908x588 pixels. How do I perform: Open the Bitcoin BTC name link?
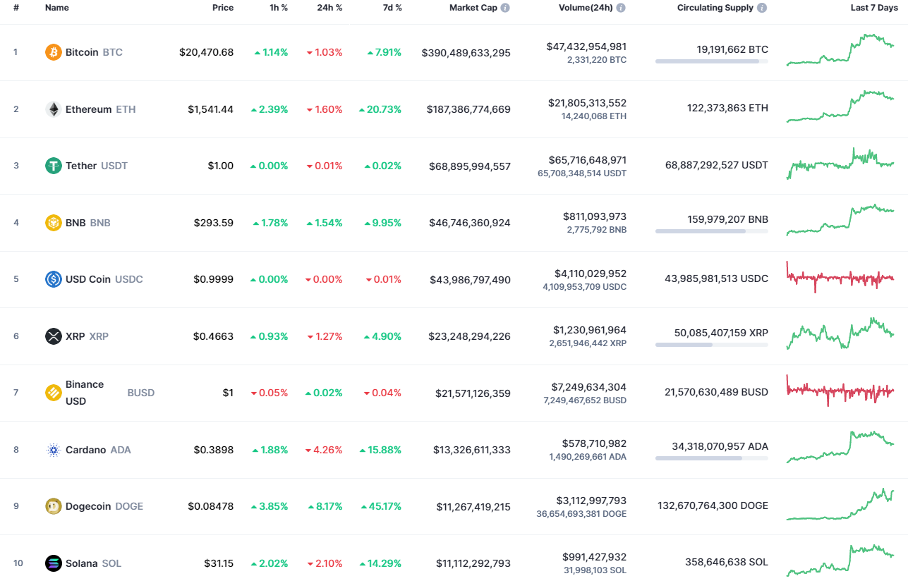92,52
